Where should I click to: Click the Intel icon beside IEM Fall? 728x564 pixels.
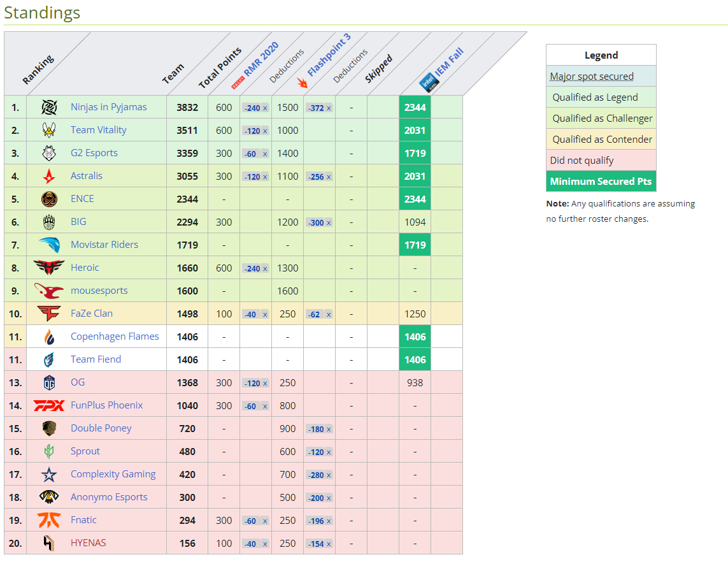point(429,82)
